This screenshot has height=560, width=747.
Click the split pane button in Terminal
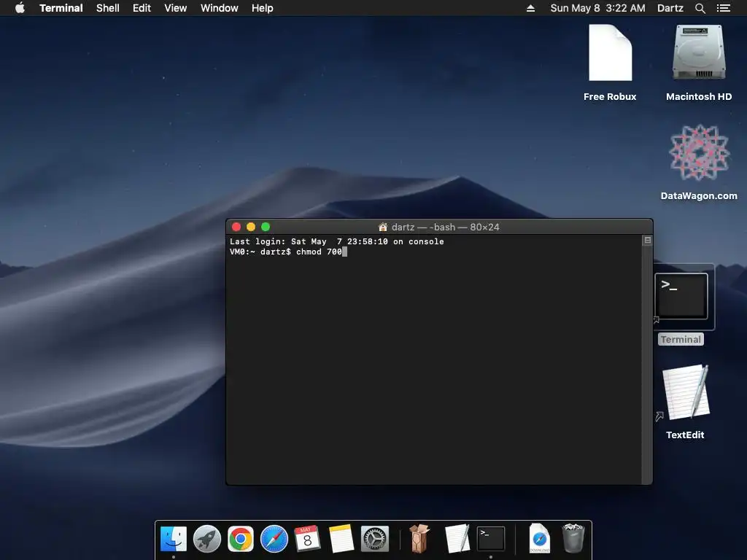(648, 240)
